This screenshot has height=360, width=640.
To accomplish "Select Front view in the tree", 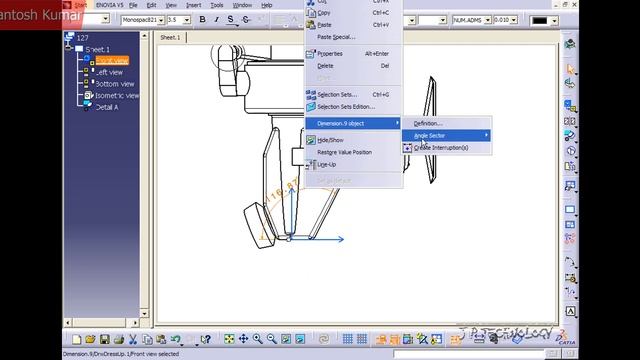I will [112, 60].
